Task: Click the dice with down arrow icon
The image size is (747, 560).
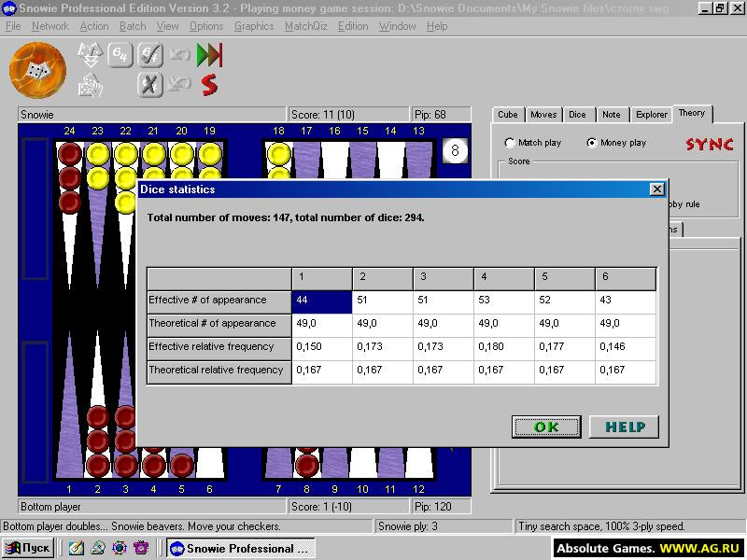Action: [x=90, y=55]
